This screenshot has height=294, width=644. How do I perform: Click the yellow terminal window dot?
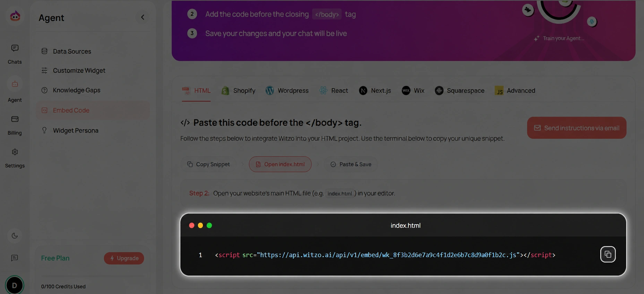pyautogui.click(x=200, y=226)
